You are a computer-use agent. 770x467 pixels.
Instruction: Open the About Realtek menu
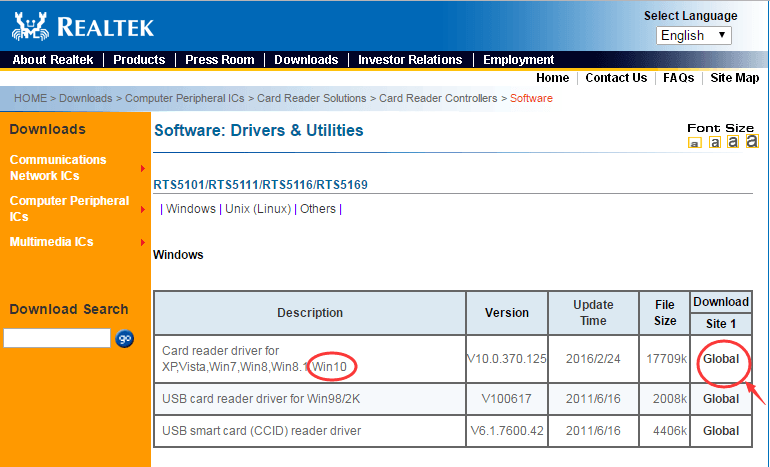pyautogui.click(x=53, y=60)
